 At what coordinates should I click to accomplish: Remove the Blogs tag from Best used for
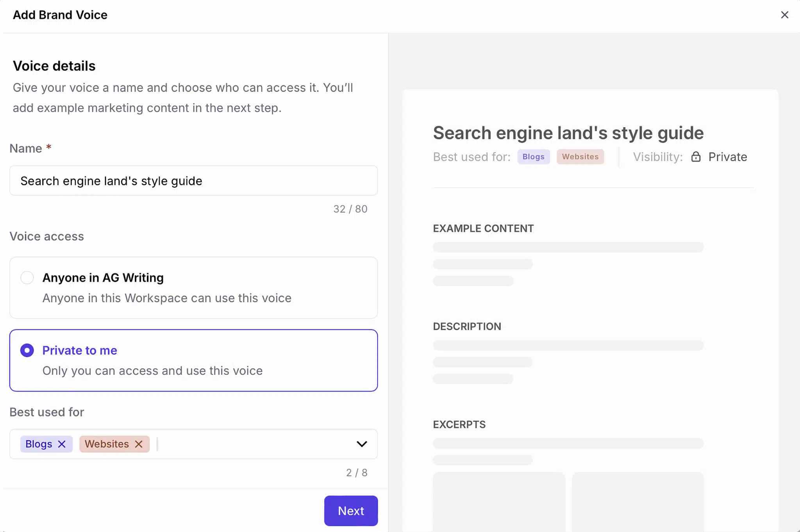pos(62,444)
